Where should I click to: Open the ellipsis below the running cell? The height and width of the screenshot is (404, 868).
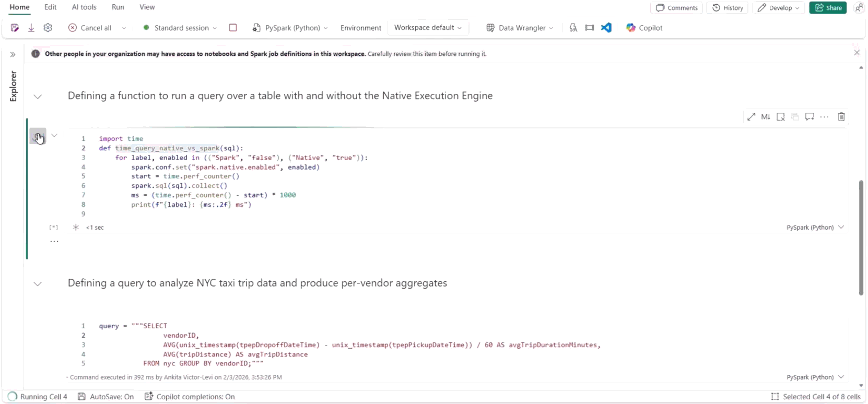click(x=54, y=242)
